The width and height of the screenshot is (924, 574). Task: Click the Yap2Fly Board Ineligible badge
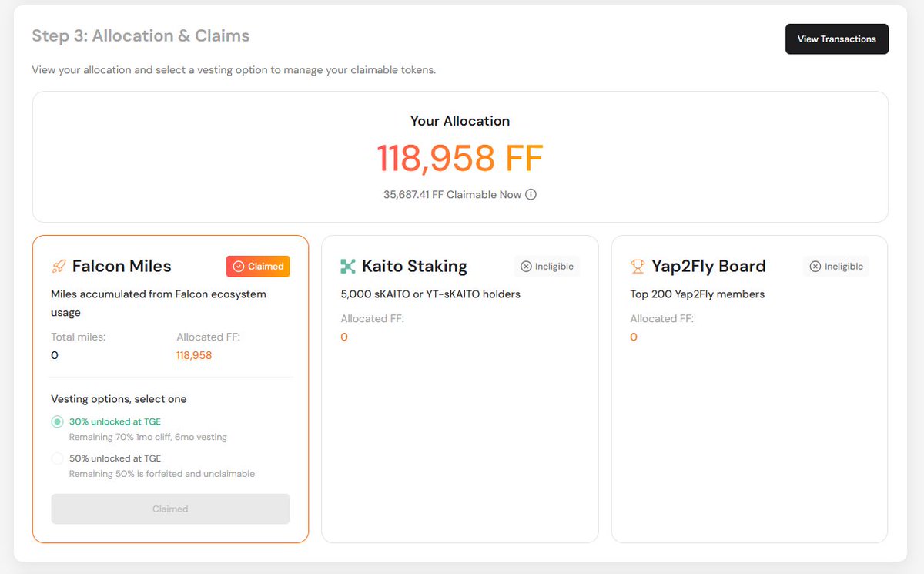[x=836, y=267]
